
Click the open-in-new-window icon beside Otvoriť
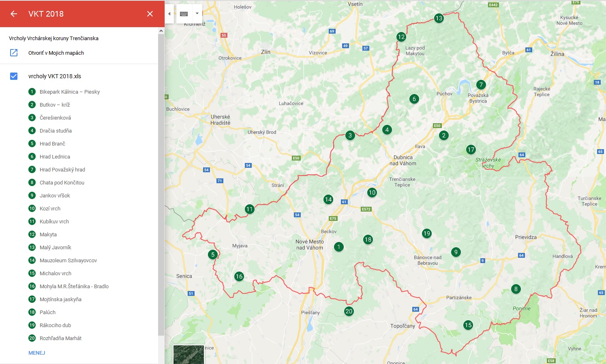[14, 53]
